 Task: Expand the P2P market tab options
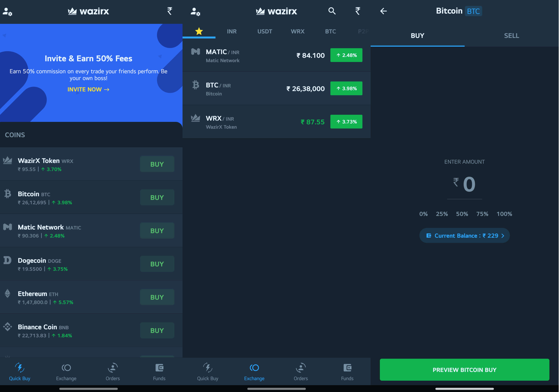pyautogui.click(x=363, y=31)
